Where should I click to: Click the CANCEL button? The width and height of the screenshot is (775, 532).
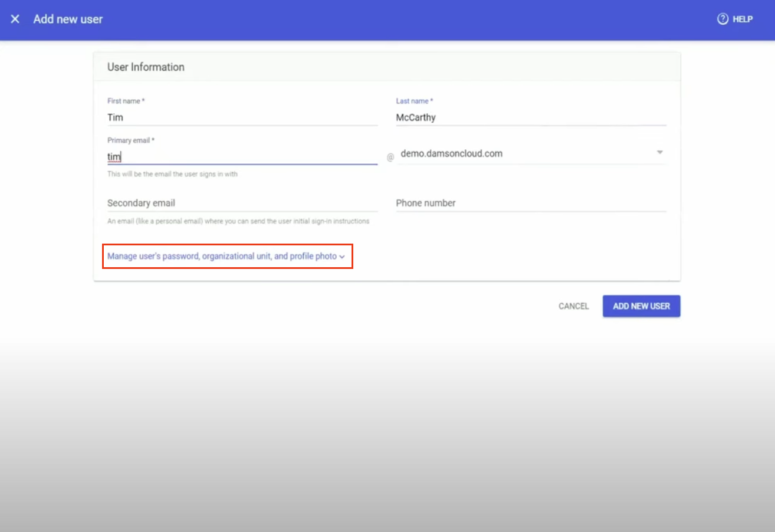(x=573, y=306)
